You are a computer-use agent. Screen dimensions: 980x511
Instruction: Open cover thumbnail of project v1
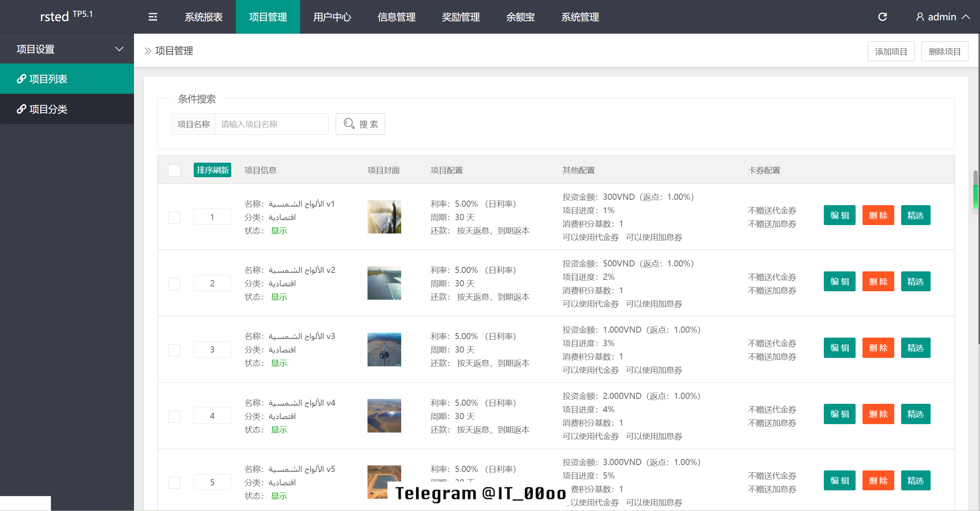[x=384, y=217]
